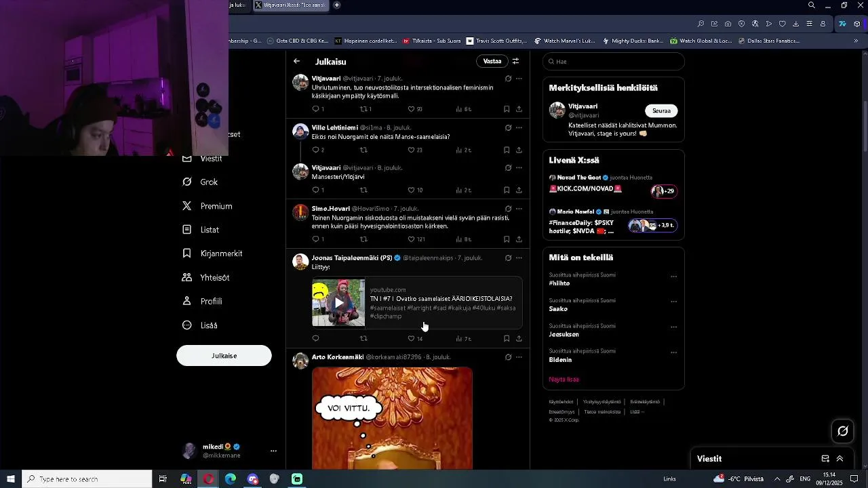The image size is (868, 488).
Task: Bookmark Simo.Hovari's post
Action: point(507,239)
